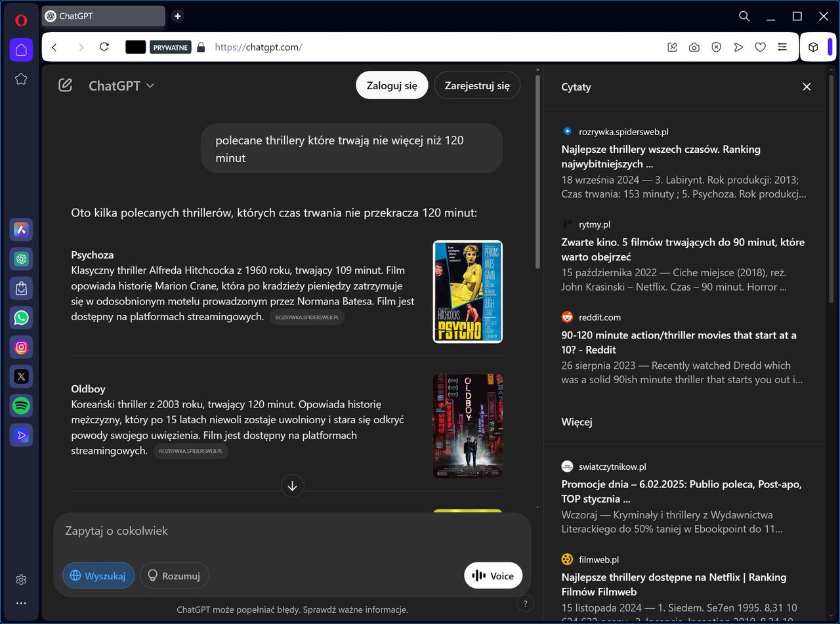Toggle the Rozumuj reasoning mode
The height and width of the screenshot is (624, 840).
coord(175,575)
